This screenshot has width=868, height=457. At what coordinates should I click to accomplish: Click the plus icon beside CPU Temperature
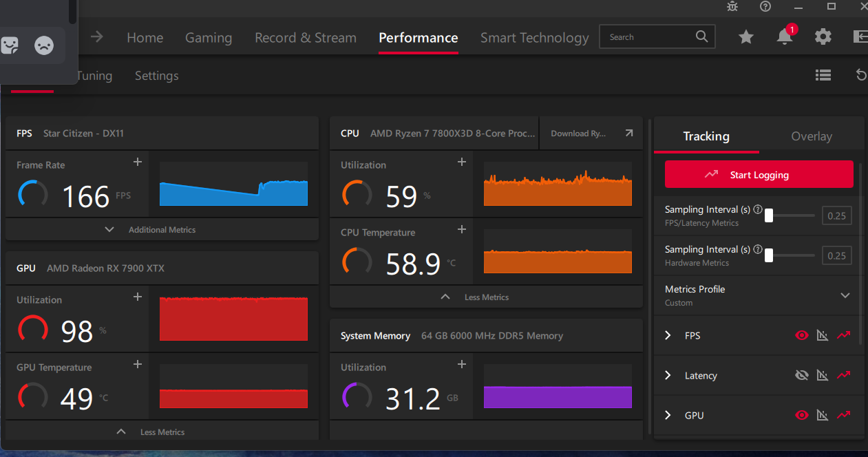(x=462, y=229)
